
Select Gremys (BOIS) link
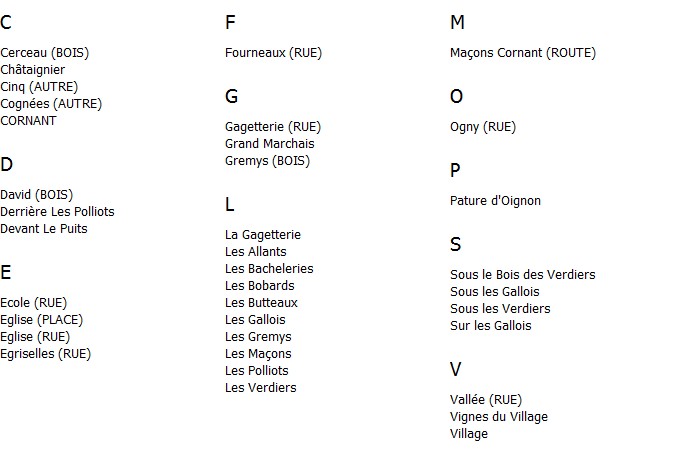point(268,161)
